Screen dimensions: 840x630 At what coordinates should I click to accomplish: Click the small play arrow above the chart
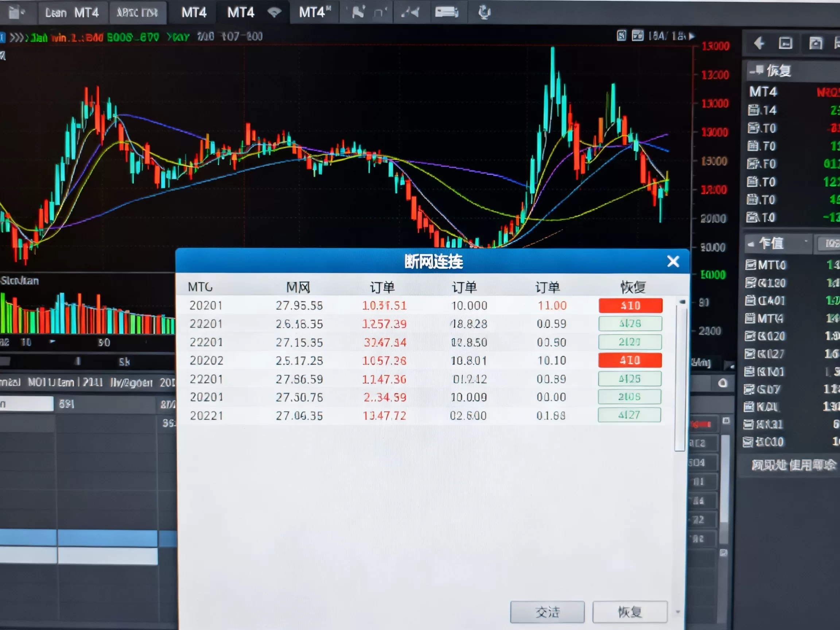[x=692, y=36]
